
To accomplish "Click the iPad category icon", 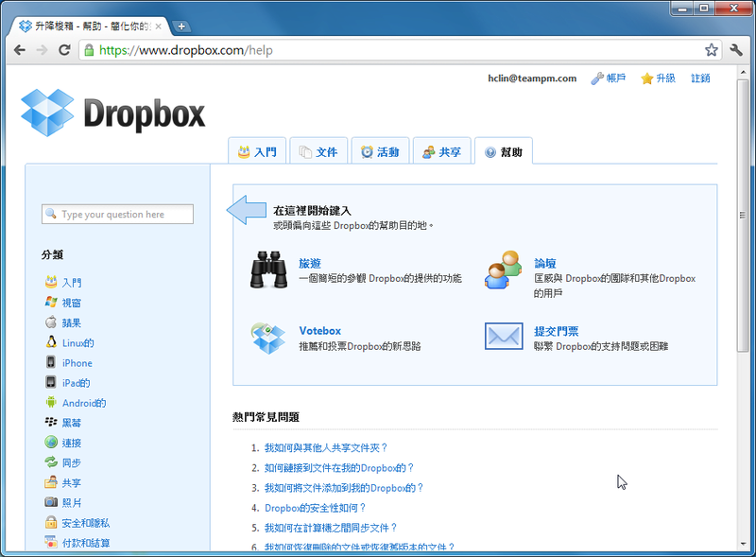I will 51,382.
